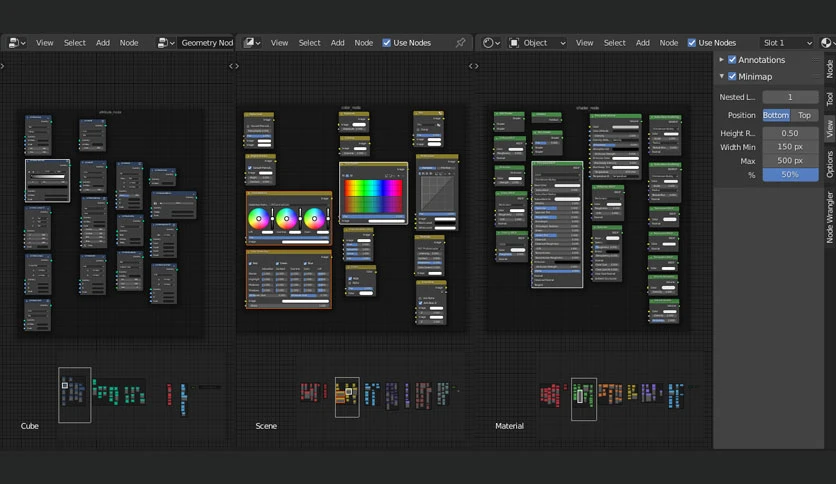
Task: Select the highlighted node in the geometry editor
Action: pyautogui.click(x=47, y=181)
